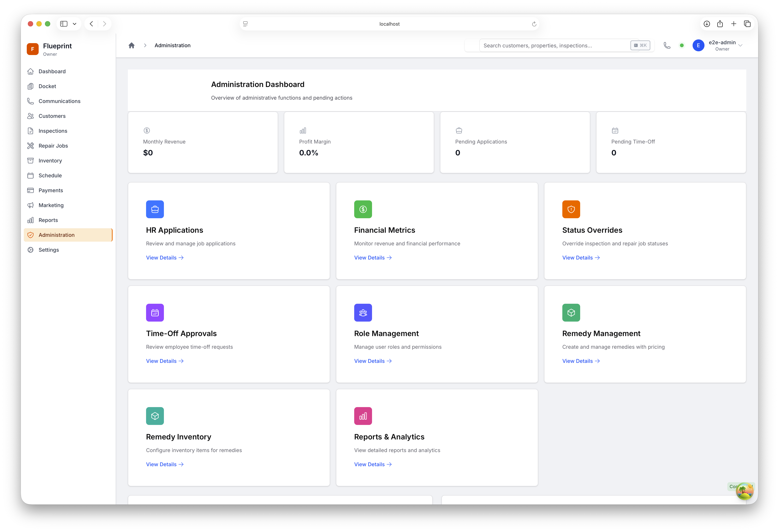The width and height of the screenshot is (779, 532).
Task: Click the blue HR Applications briefcase icon
Action: (x=155, y=209)
